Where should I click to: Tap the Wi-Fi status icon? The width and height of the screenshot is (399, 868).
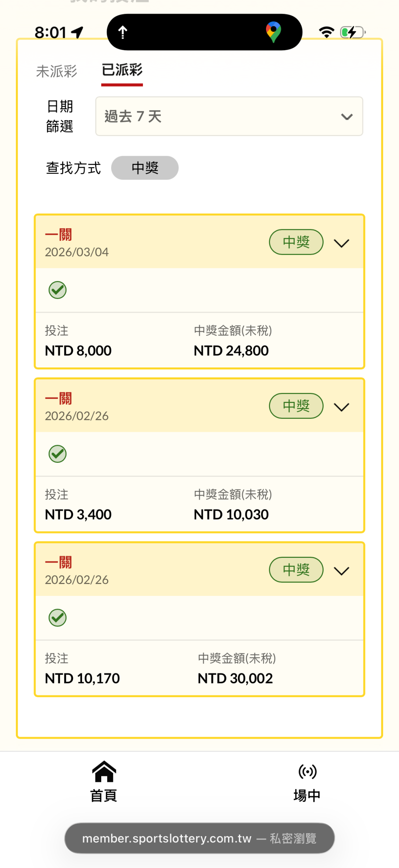pos(326,33)
